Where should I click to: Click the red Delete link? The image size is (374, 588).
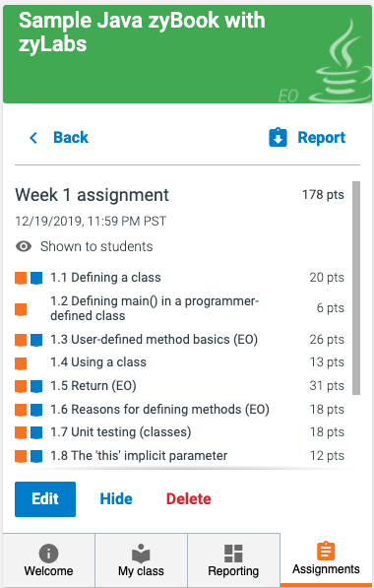tap(189, 498)
